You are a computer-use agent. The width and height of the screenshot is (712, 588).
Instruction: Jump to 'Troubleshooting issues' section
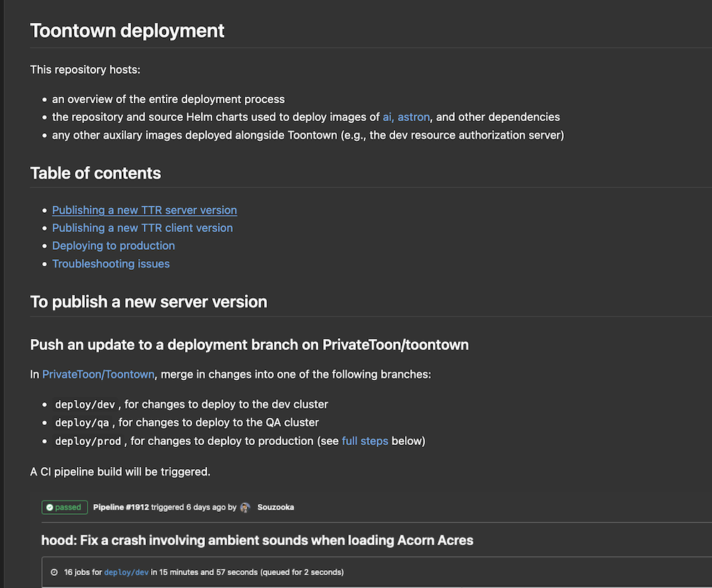pos(111,264)
